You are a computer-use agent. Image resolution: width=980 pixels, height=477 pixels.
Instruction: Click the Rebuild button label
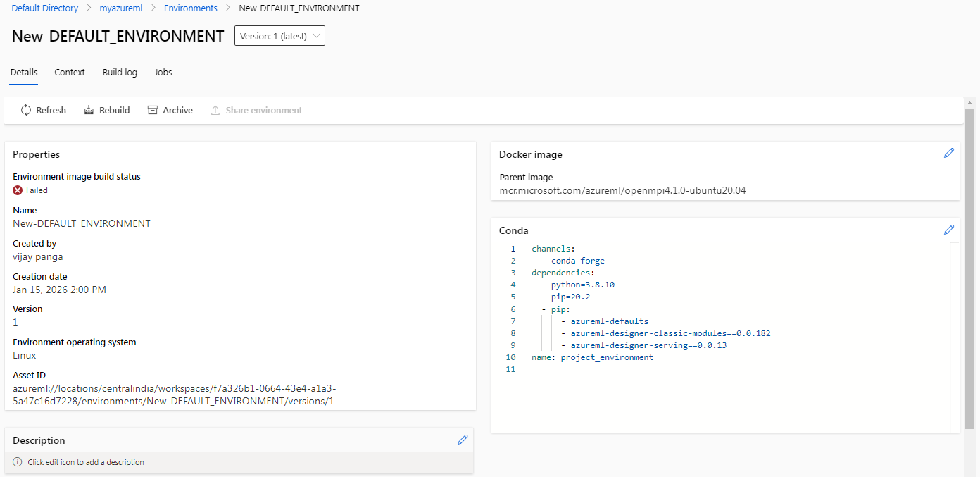click(114, 110)
